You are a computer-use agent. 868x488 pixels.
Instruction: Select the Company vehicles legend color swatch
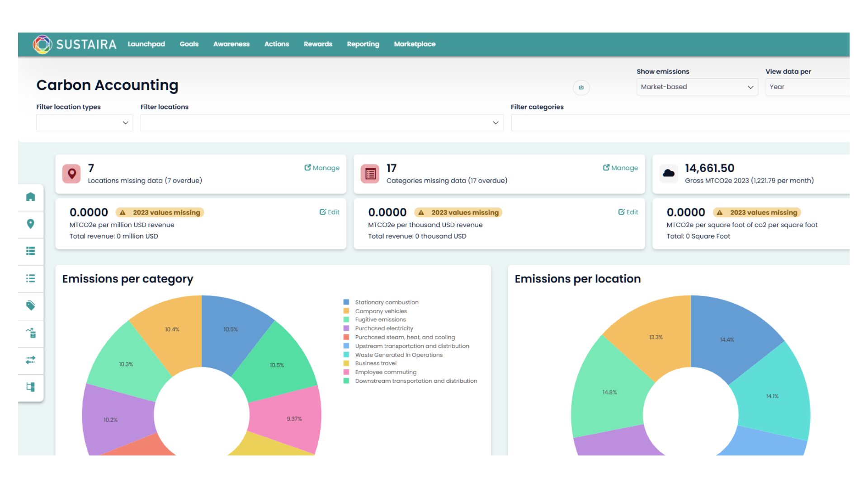point(346,311)
